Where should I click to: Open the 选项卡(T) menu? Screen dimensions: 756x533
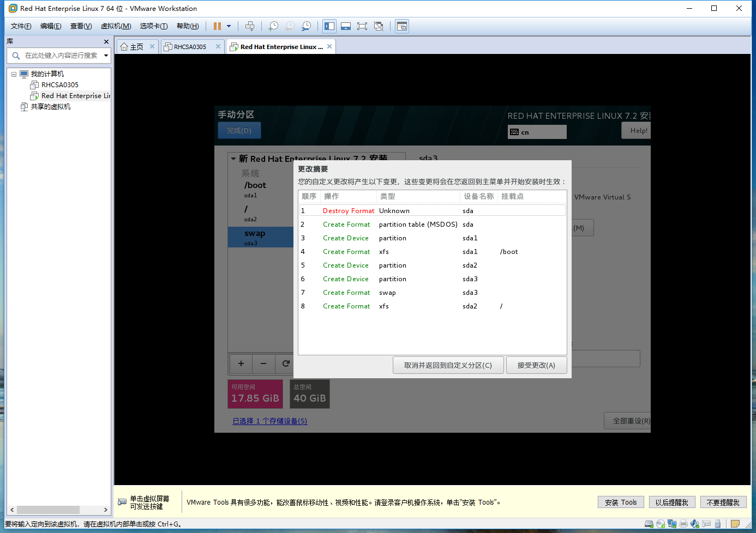(154, 26)
